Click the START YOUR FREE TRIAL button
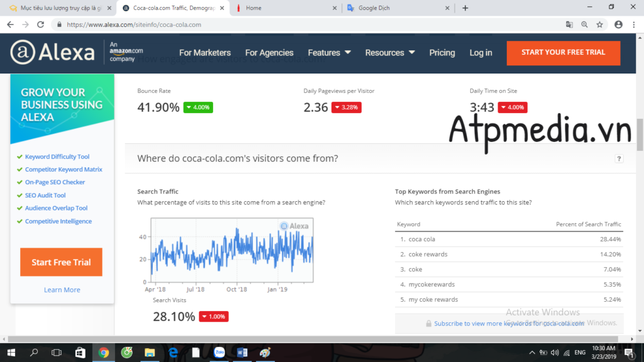Screen dimensions: 644x362 point(563,53)
